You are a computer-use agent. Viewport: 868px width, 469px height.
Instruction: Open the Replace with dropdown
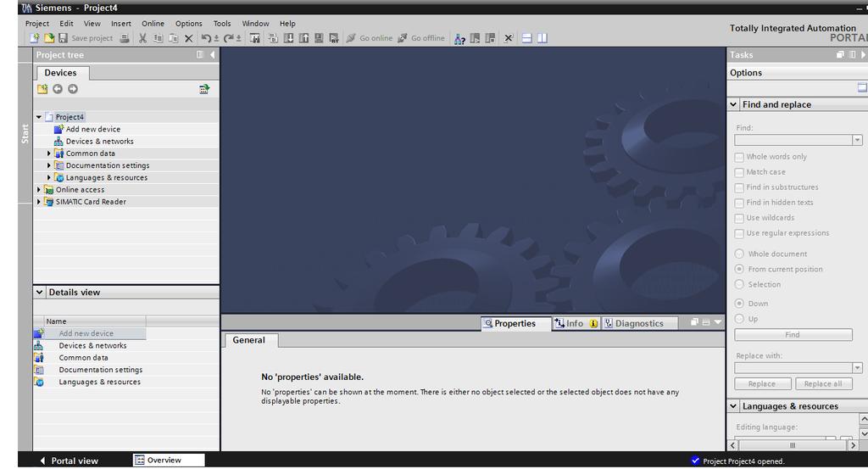click(857, 368)
